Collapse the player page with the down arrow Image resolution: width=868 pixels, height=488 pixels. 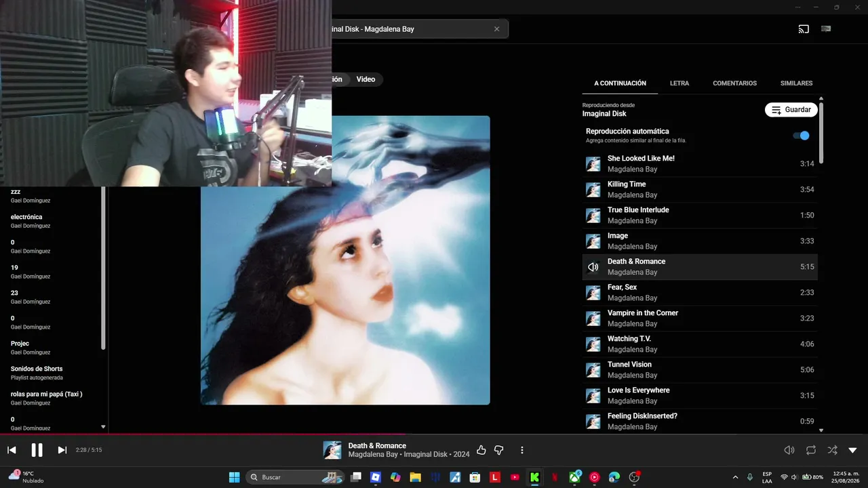tap(853, 450)
